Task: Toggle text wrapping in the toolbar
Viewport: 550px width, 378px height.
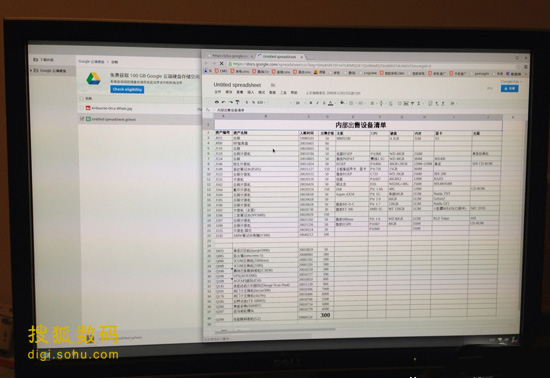Action: tap(391, 103)
